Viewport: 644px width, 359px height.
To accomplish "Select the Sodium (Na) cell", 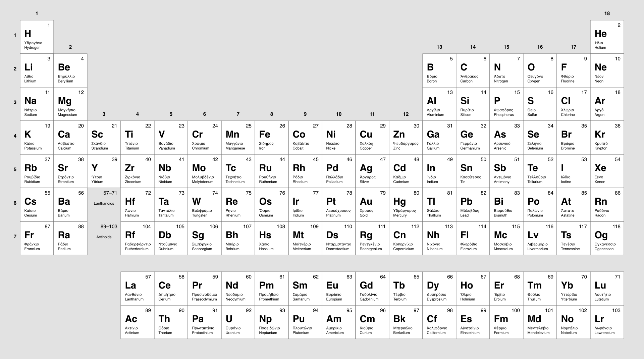I will [x=37, y=104].
